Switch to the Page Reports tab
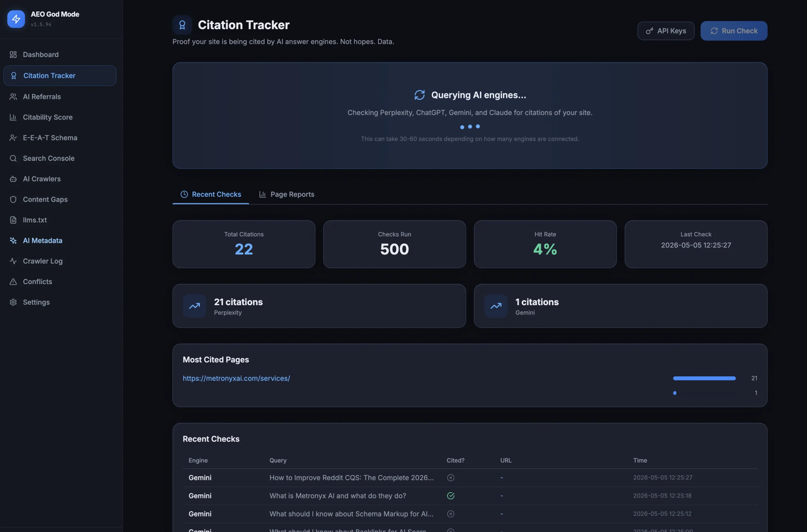Image resolution: width=807 pixels, height=532 pixels. (287, 194)
